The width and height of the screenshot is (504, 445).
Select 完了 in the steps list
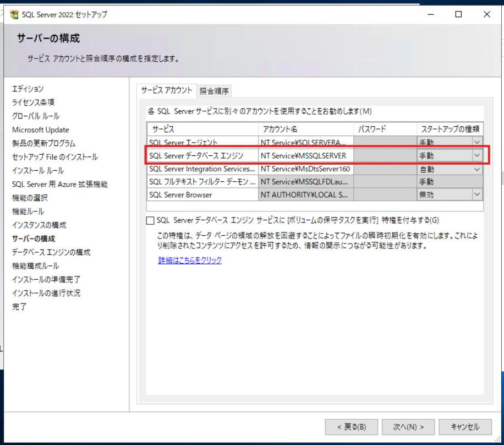19,307
